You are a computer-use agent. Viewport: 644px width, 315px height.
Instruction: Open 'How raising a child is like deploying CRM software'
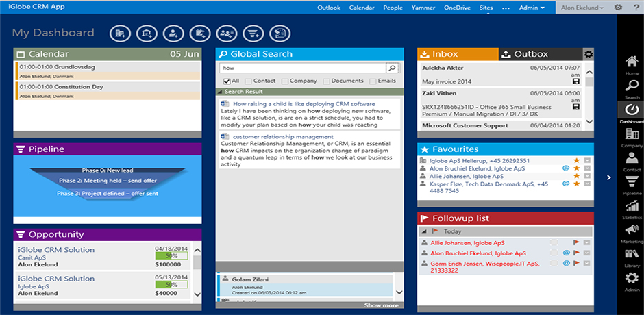pyautogui.click(x=304, y=104)
